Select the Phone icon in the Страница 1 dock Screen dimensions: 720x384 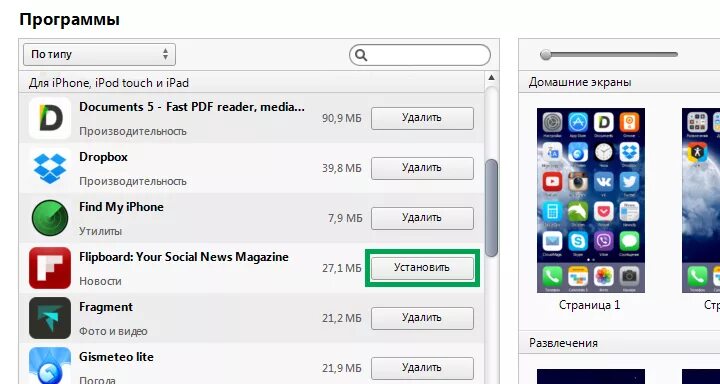pos(552,276)
